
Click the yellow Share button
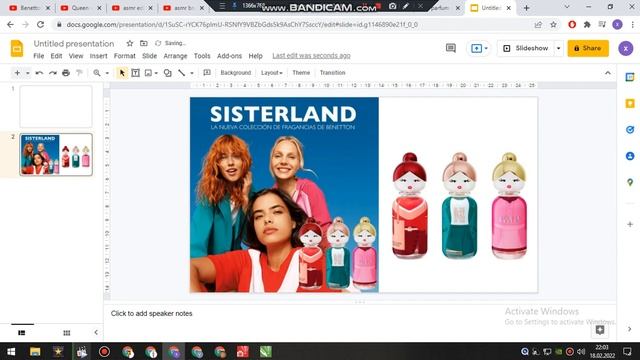point(588,48)
